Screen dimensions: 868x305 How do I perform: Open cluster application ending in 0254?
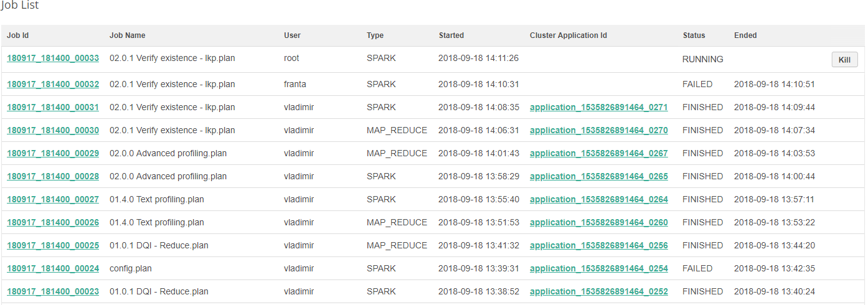[x=598, y=268]
